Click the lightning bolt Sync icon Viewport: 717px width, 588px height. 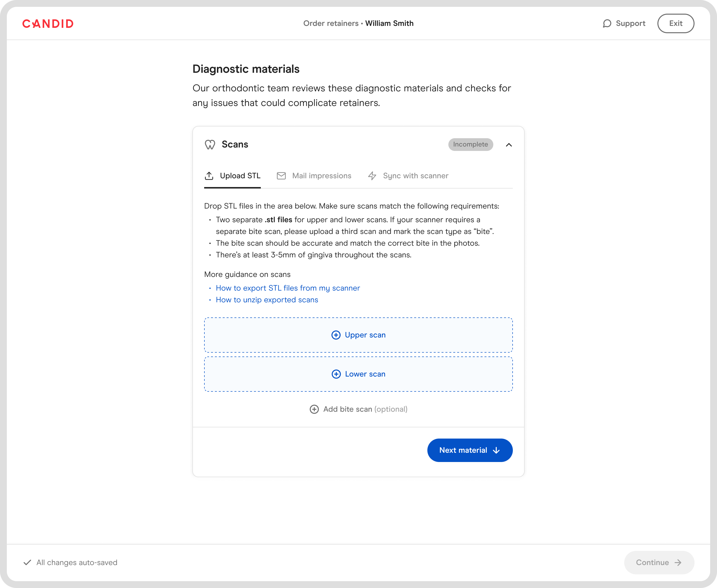[x=372, y=176]
